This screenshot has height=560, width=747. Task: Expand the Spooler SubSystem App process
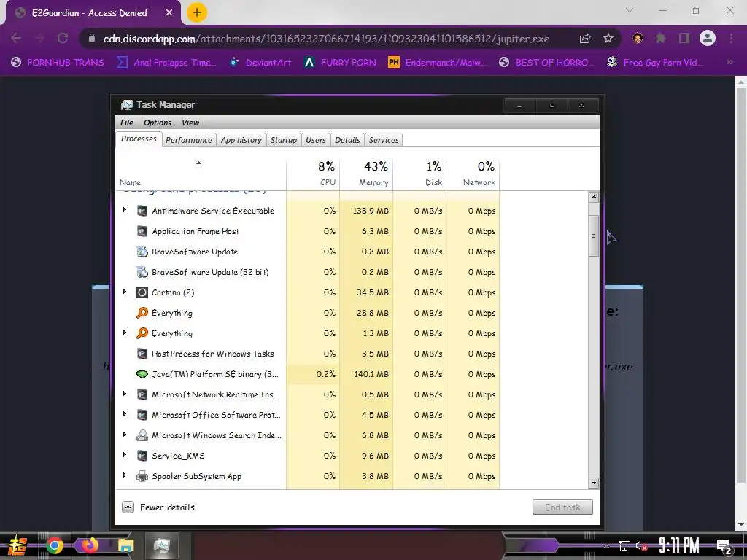coord(125,475)
